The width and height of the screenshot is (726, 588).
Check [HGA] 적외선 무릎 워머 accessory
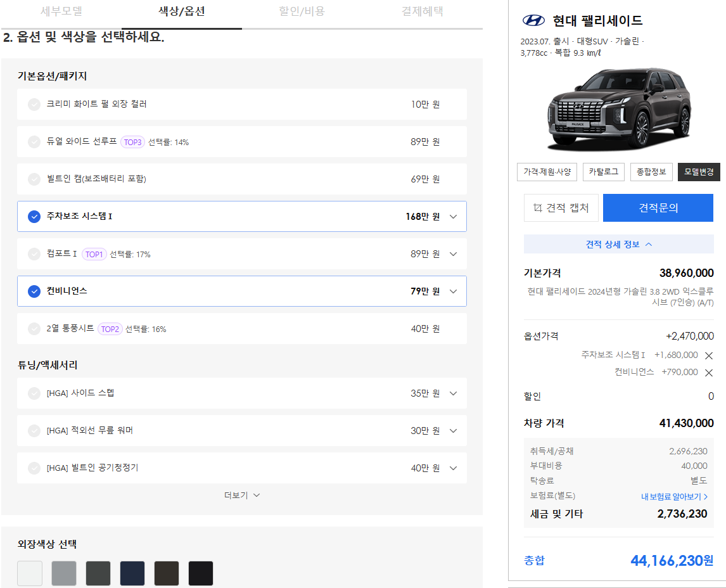click(x=34, y=431)
